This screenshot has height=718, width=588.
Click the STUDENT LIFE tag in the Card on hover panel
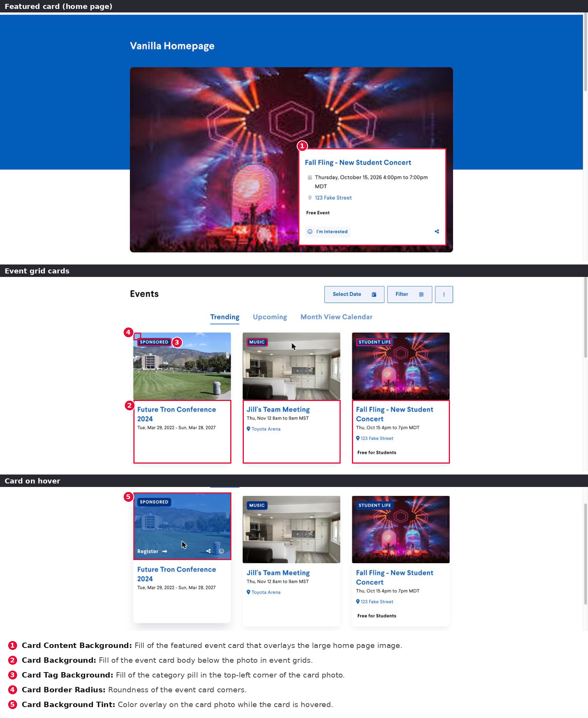[374, 506]
